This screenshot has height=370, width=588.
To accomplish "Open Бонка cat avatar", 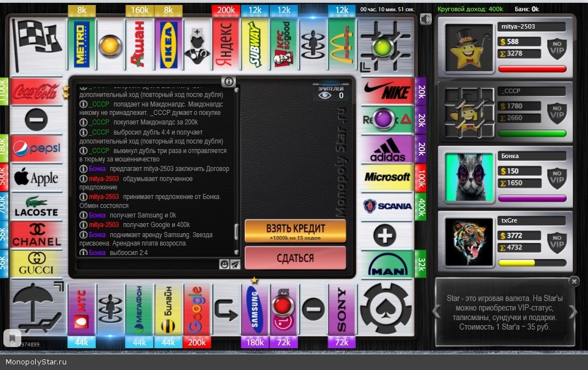I will pyautogui.click(x=469, y=177).
